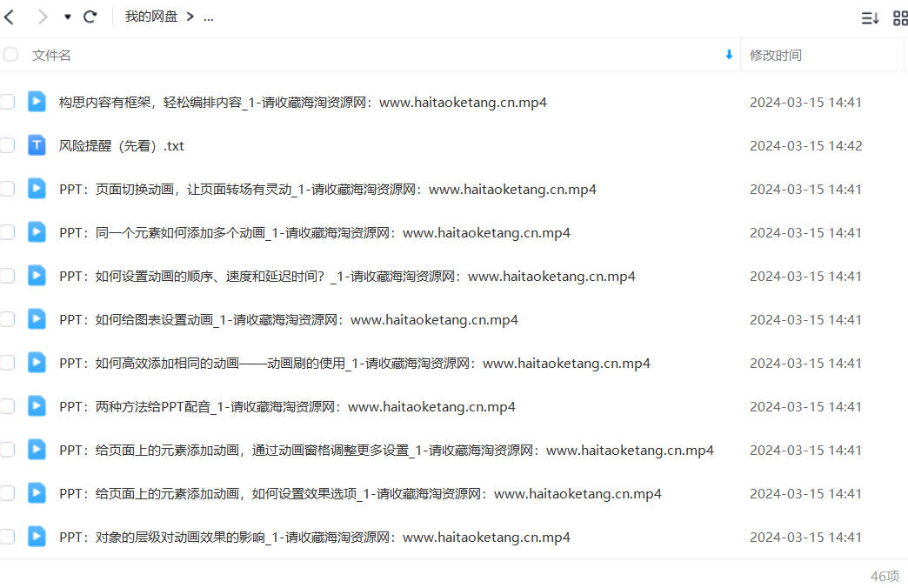Check the box for 同一个元素如何添加多个动画 video
The image size is (908, 588).
7,232
